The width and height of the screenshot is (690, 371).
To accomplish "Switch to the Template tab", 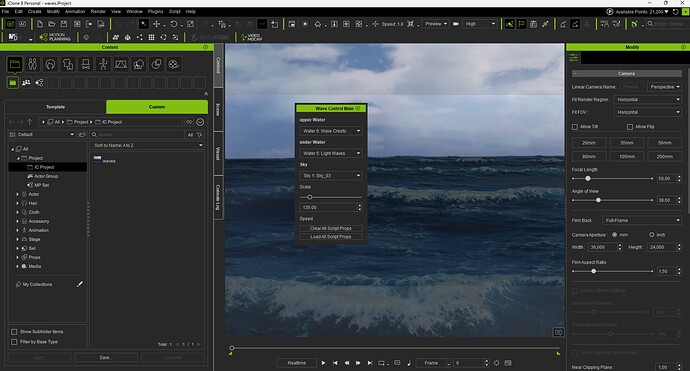I will coord(55,107).
